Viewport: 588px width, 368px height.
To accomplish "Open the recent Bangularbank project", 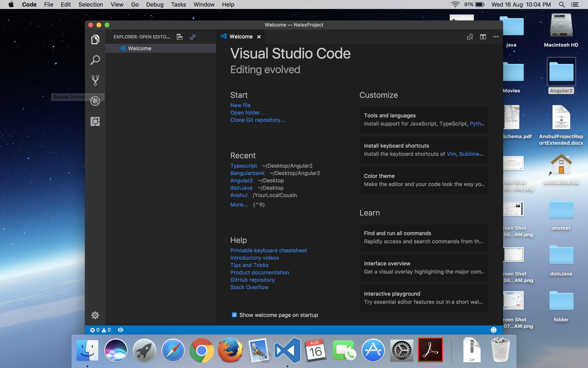I will point(247,173).
